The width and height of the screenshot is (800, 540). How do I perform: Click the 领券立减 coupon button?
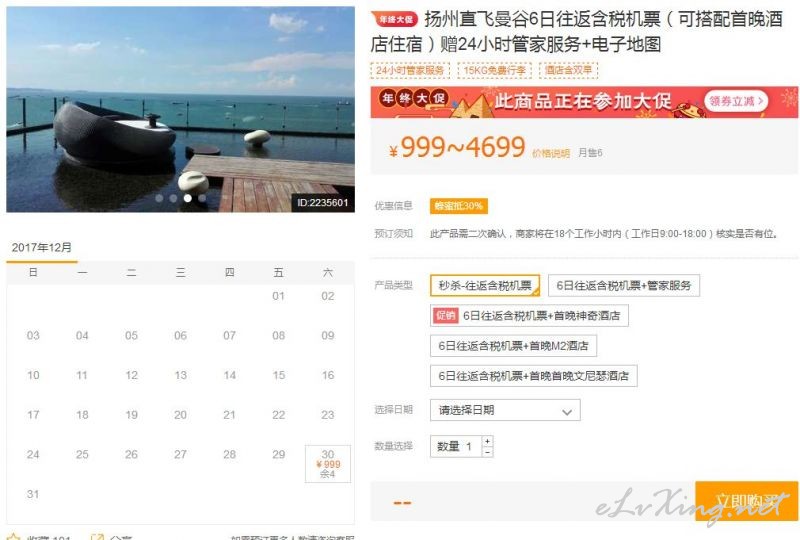coord(735,101)
